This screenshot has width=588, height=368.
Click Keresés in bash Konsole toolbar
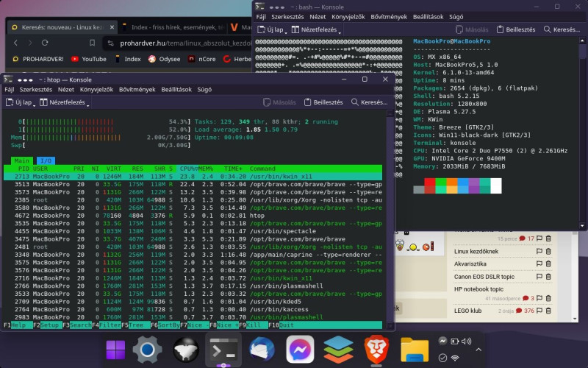562,29
